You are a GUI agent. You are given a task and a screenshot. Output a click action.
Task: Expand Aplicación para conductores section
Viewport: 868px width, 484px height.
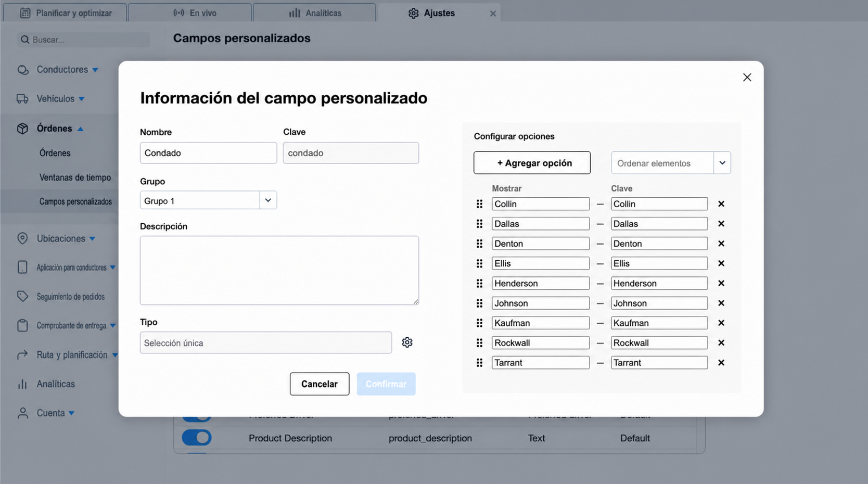[112, 268]
